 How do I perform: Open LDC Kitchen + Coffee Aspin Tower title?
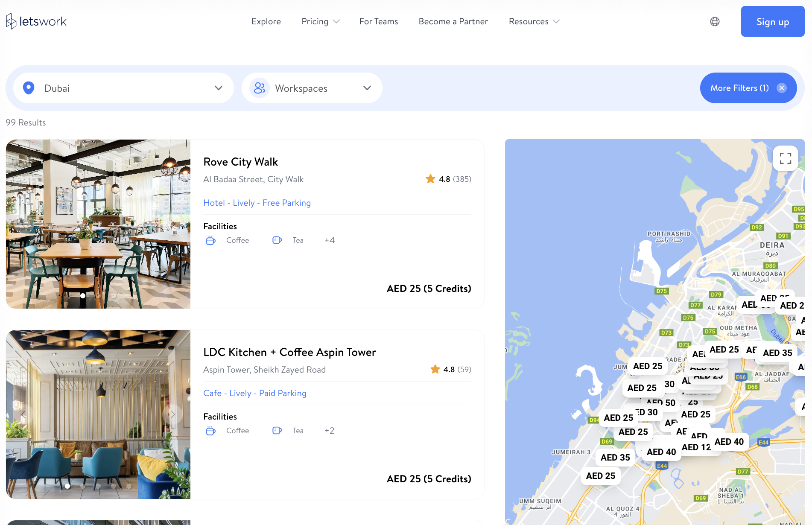point(289,352)
